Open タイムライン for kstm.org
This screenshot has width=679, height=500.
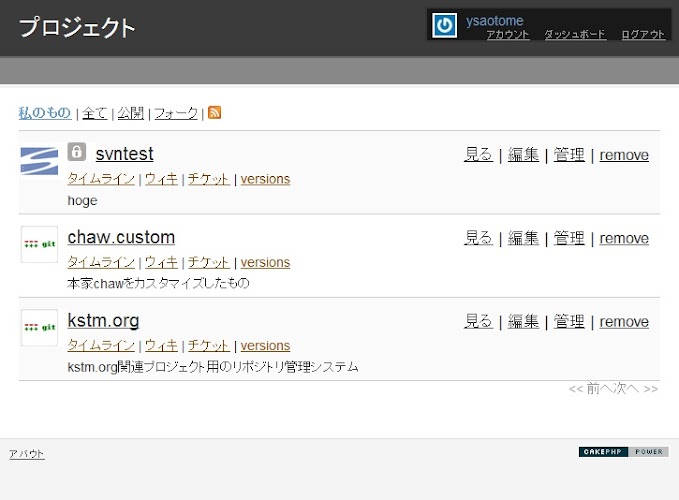point(101,345)
